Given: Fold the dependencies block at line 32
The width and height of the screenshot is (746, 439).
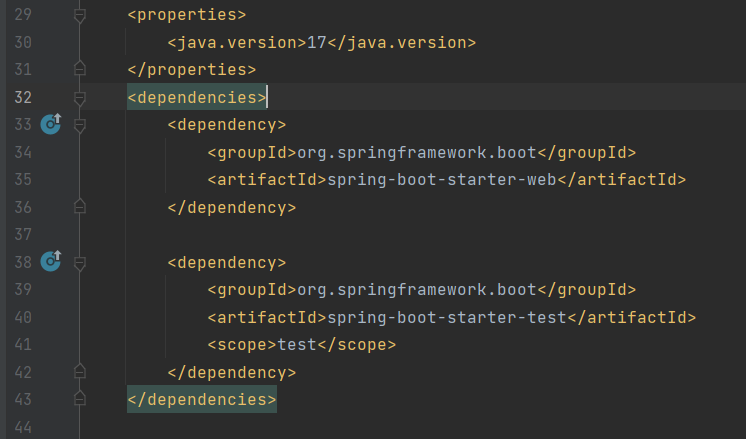Looking at the screenshot, I should point(80,98).
